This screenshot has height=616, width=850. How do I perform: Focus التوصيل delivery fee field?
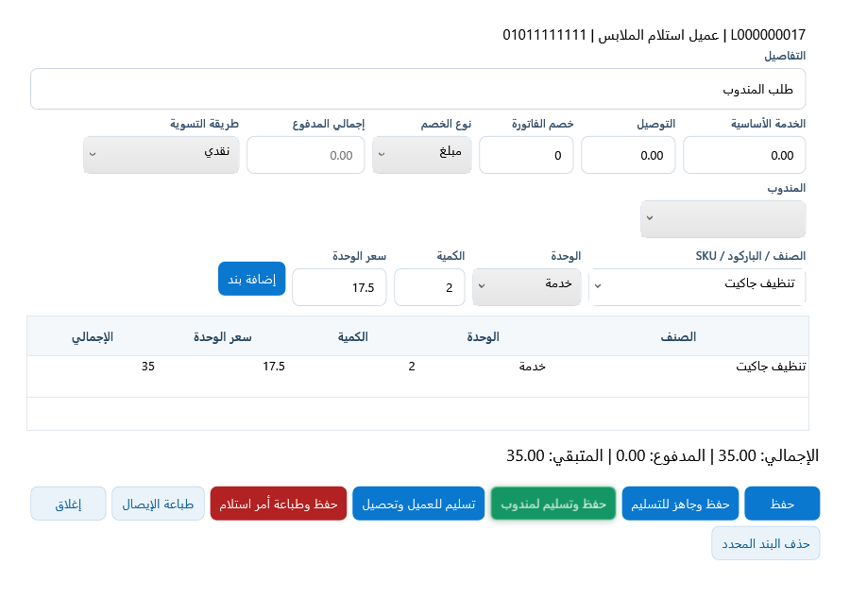[628, 155]
